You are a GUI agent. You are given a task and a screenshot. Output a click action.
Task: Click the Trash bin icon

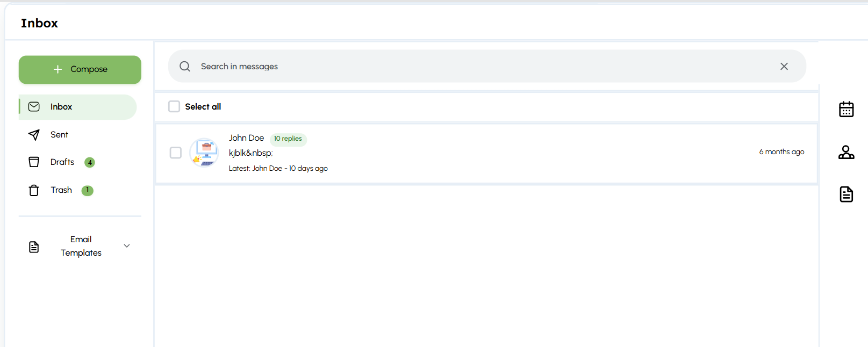[x=34, y=190]
